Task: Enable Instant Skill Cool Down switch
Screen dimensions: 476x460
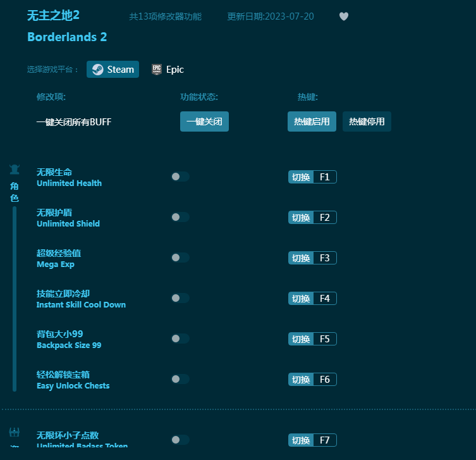Action: click(x=180, y=298)
